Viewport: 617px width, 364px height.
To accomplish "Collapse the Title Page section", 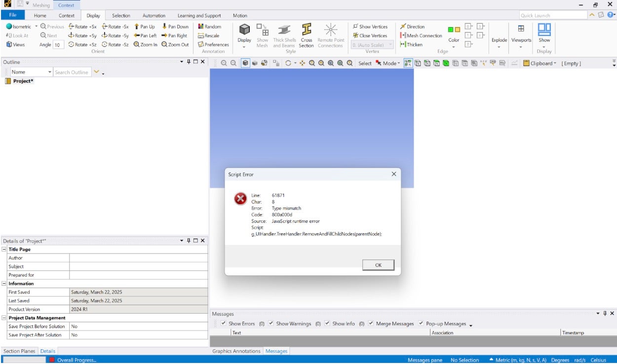I will [x=4, y=250].
